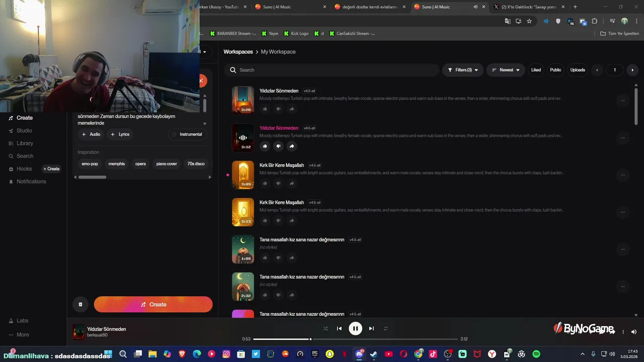The width and height of the screenshot is (644, 362).
Task: Toggle the Public filter
Action: 555,70
